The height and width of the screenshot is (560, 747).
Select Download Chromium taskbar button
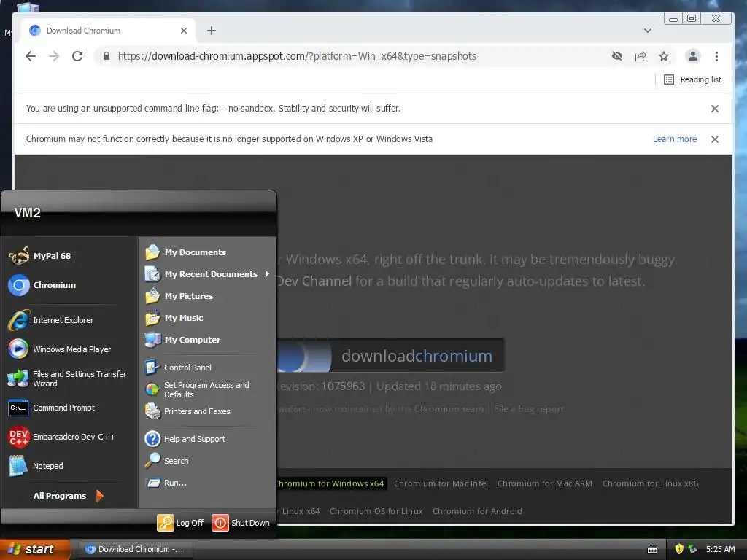[135, 550]
